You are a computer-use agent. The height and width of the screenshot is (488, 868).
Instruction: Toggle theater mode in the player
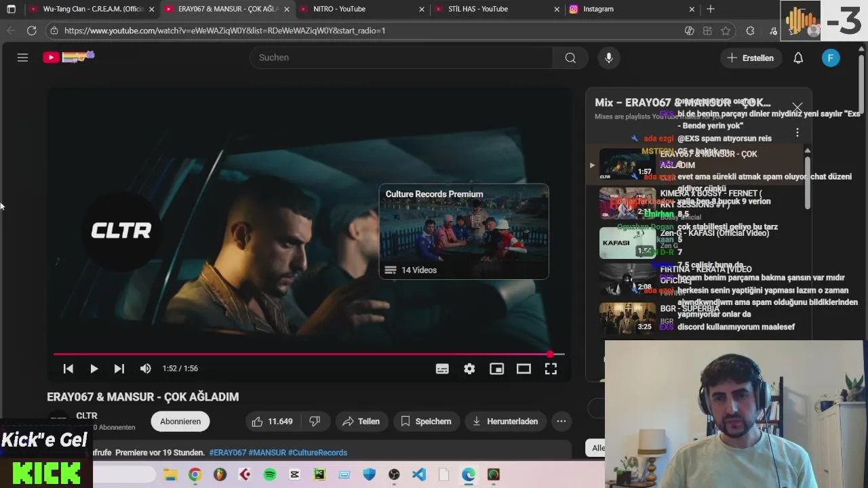524,369
